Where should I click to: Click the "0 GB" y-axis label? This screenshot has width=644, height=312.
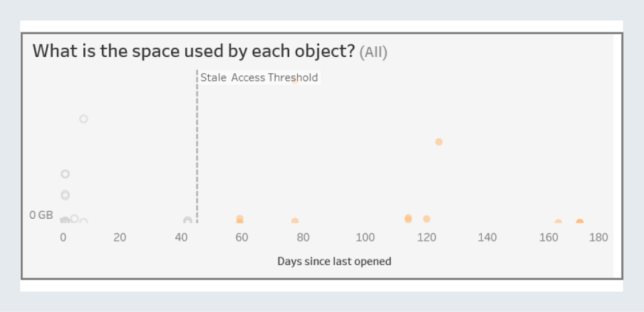[x=41, y=215]
